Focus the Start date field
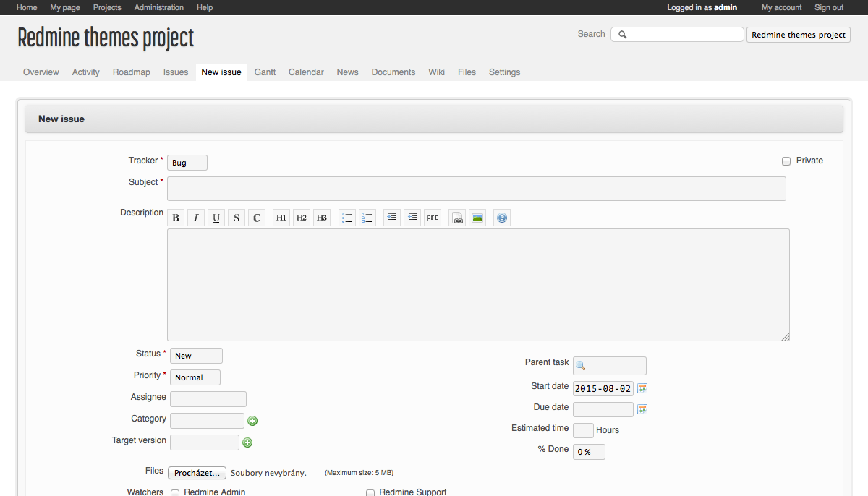 (x=603, y=388)
